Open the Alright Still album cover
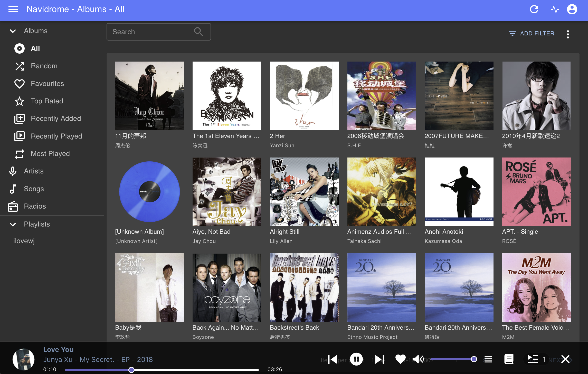588x374 pixels. (x=304, y=192)
